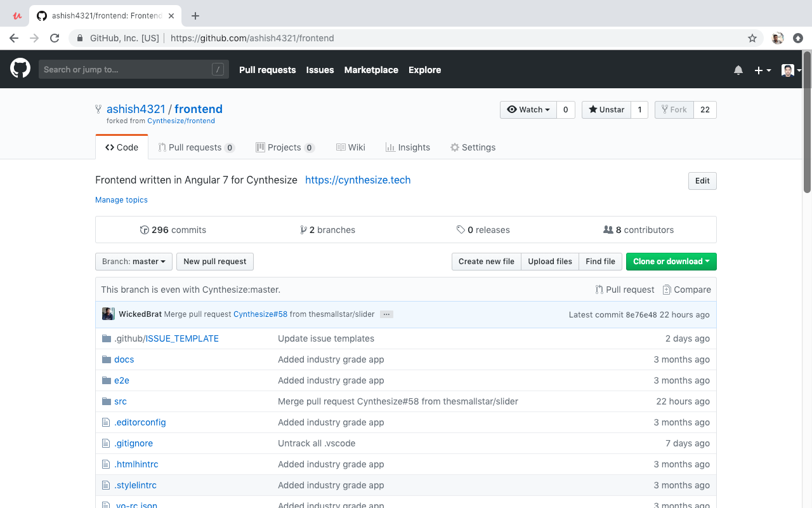Screen dimensions: 812x508
Task: Click the src folder icon
Action: (x=107, y=401)
